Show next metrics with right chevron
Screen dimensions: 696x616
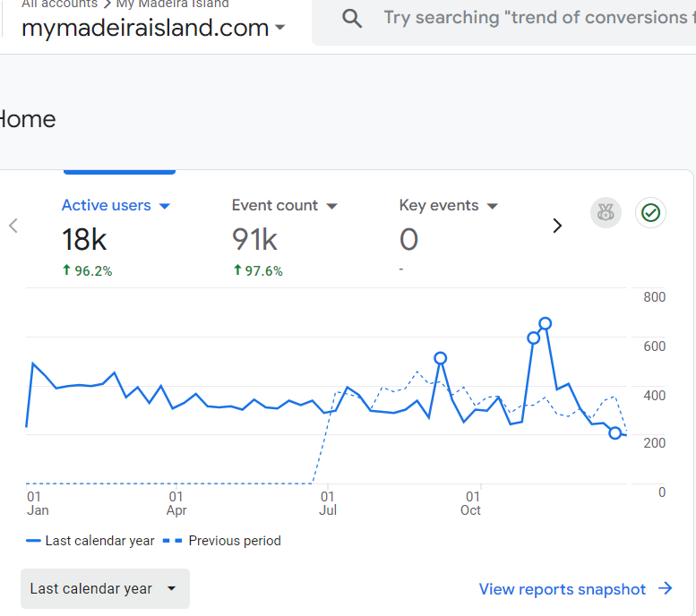557,226
